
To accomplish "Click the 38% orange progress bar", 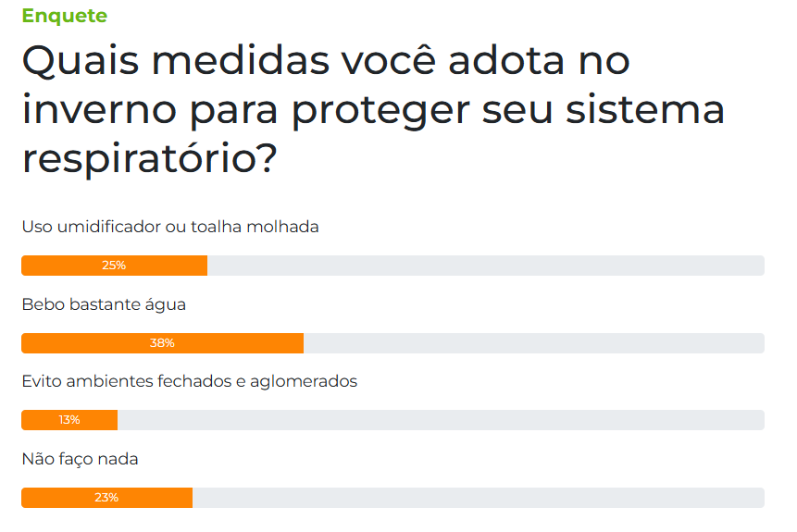I will click(x=163, y=343).
